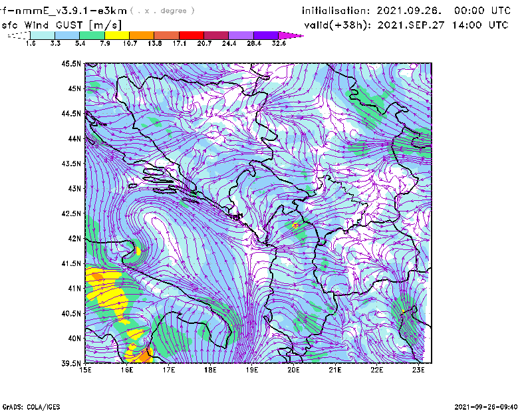Click the 45.5N latitude label
Viewport: 532px width, 411px height.
pyautogui.click(x=71, y=63)
